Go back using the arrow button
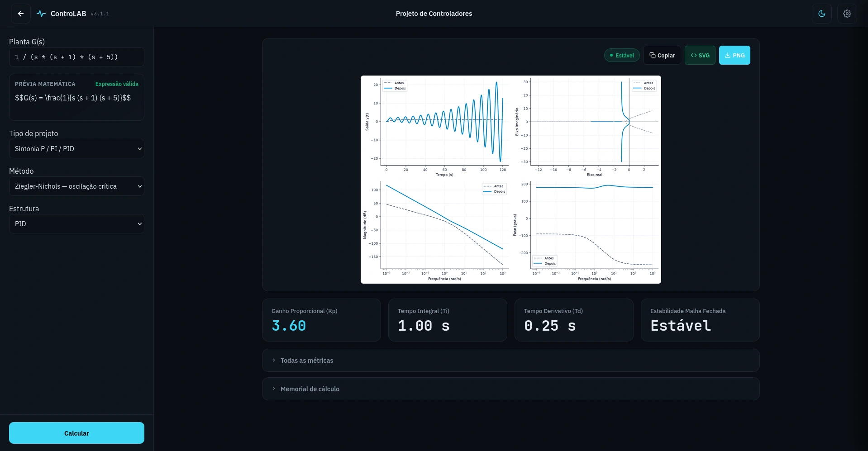Screen dimensions: 868x451 point(21,14)
